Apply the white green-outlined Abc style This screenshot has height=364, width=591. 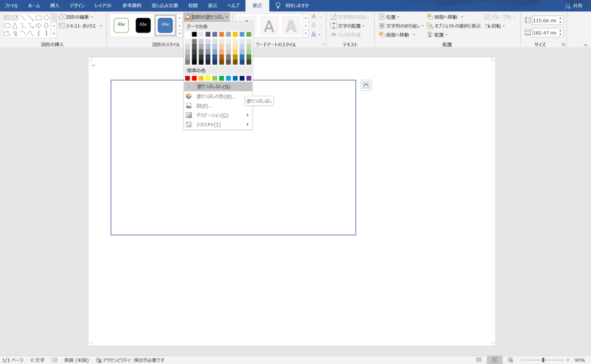121,25
